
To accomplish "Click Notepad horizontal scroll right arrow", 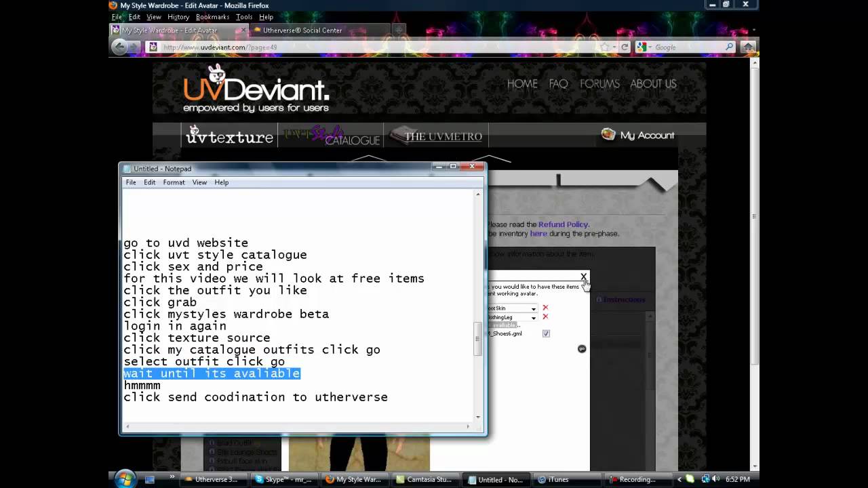I will click(468, 426).
